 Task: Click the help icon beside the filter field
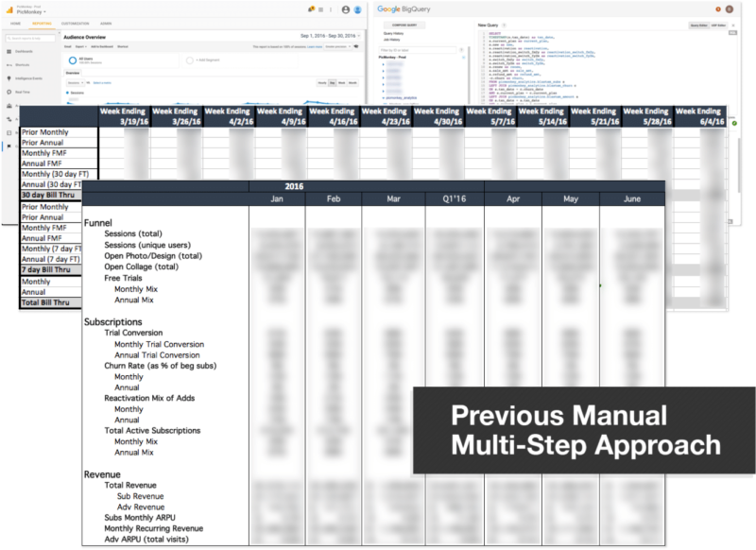461,50
